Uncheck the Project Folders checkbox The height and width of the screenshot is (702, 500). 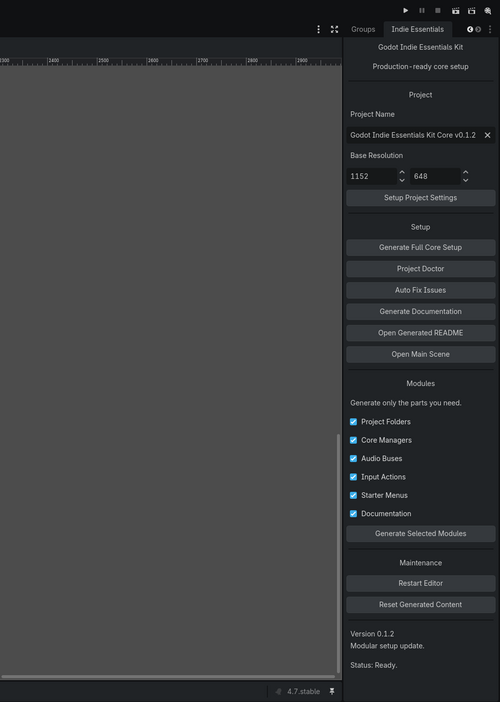[353, 422]
